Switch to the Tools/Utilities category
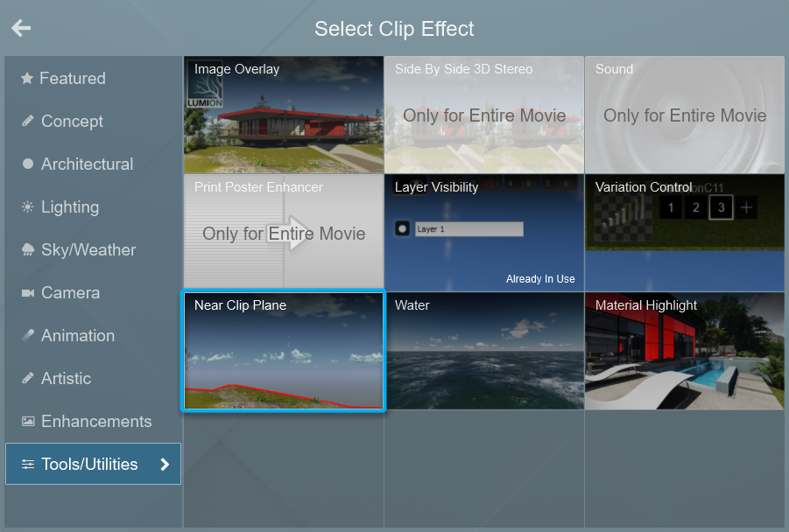789x532 pixels. click(88, 465)
